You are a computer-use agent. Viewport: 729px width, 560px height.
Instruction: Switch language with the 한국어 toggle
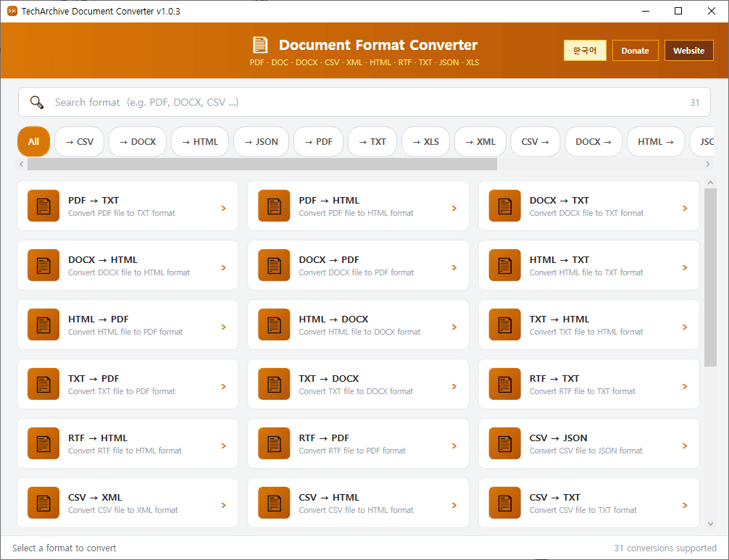click(x=585, y=51)
